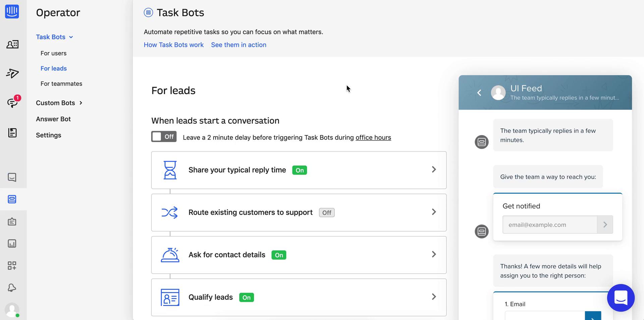Open the clipboard icon in sidebar
This screenshot has width=644, height=320.
point(12,222)
